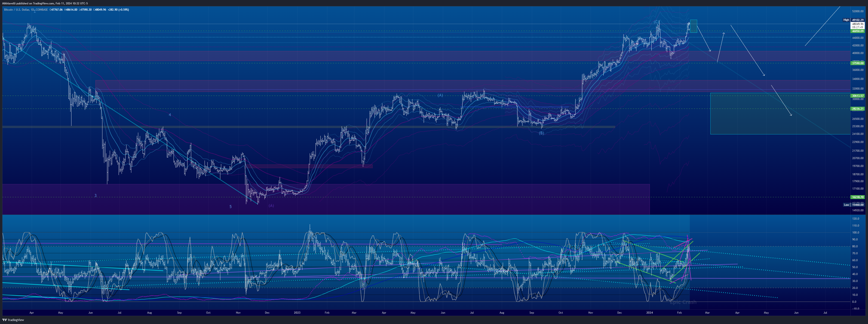Click the wave count label 3
Screen dimensions: 868x324
[95, 195]
